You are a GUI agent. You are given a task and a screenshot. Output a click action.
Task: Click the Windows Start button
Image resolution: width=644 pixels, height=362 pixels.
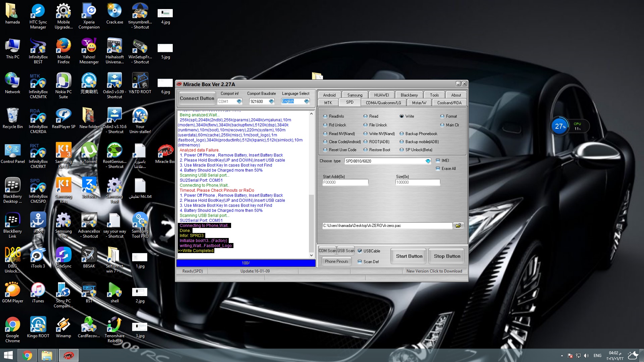click(8, 355)
